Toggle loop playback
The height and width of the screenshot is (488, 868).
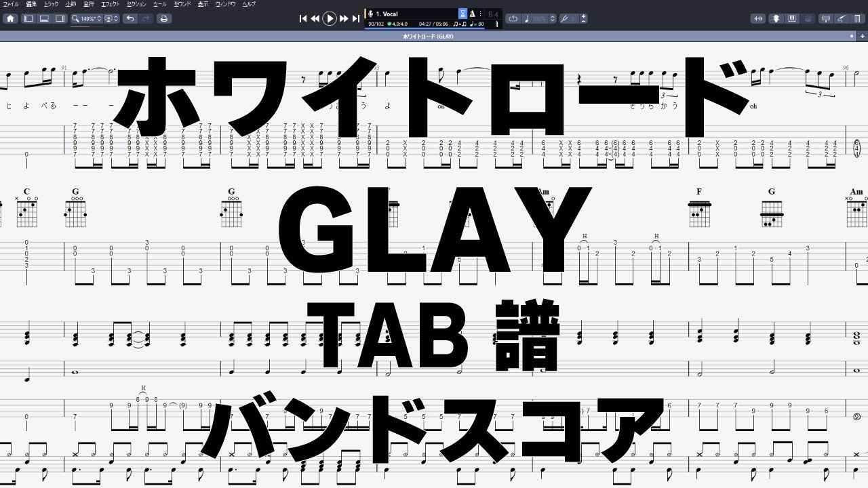(x=513, y=18)
